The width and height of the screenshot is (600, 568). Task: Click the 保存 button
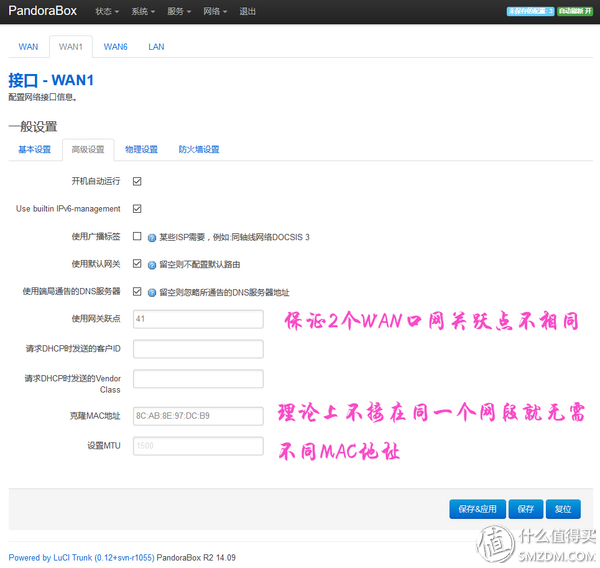coord(526,509)
